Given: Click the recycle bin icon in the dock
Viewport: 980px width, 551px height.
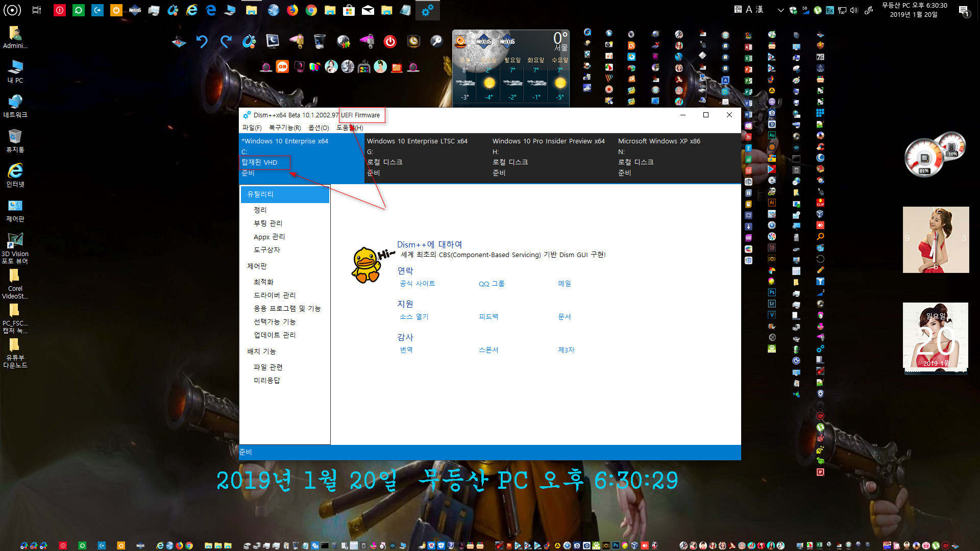Looking at the screenshot, I should (x=320, y=41).
